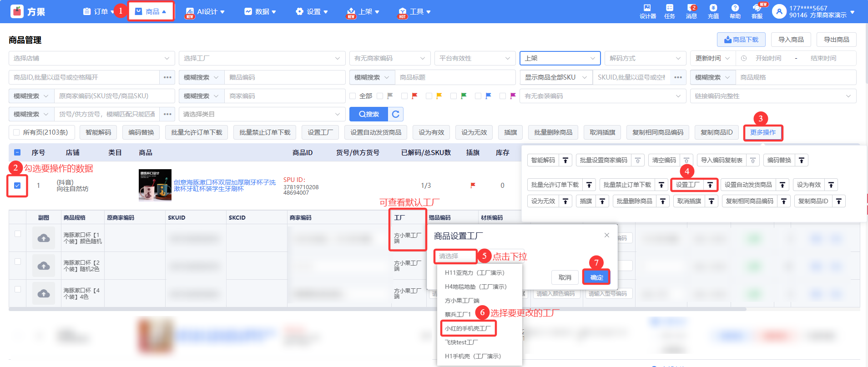Click the 方果 logo icon
The image size is (868, 367).
tap(17, 11)
